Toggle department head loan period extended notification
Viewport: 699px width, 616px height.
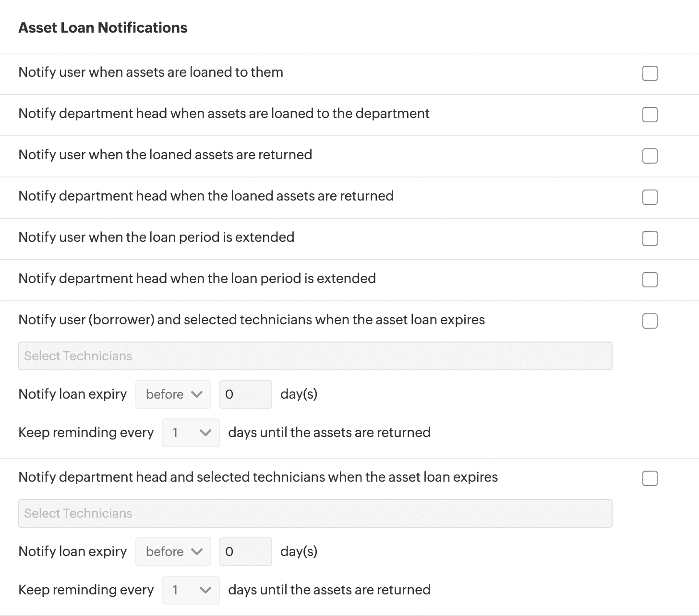(650, 280)
